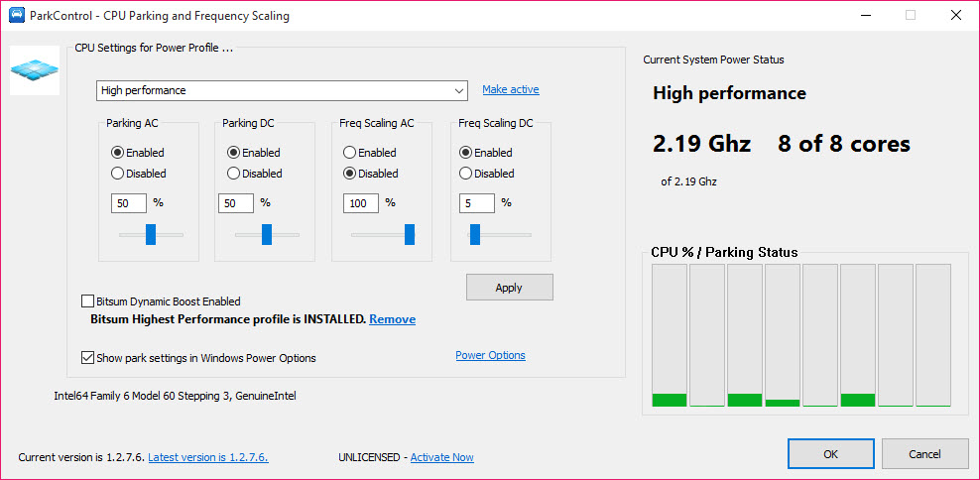Screen dimensions: 980x480
Task: Click the Freq Scaling AC slider handle
Action: click(410, 234)
